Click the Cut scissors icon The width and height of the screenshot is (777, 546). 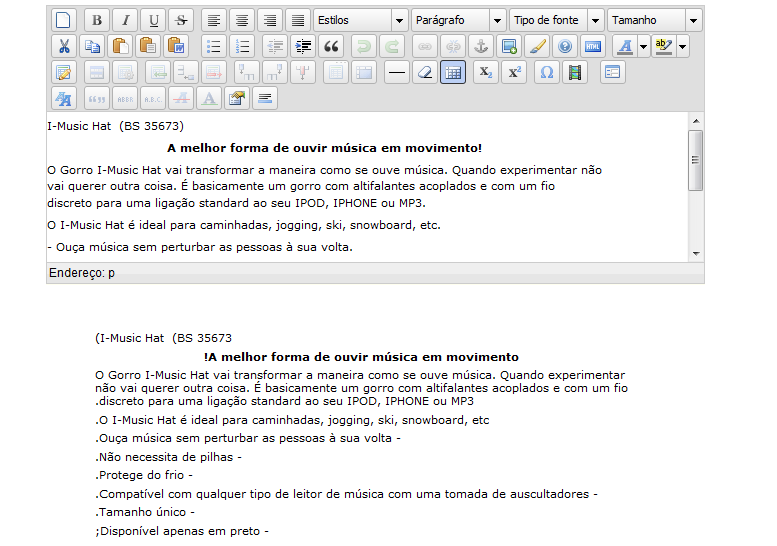tap(64, 47)
